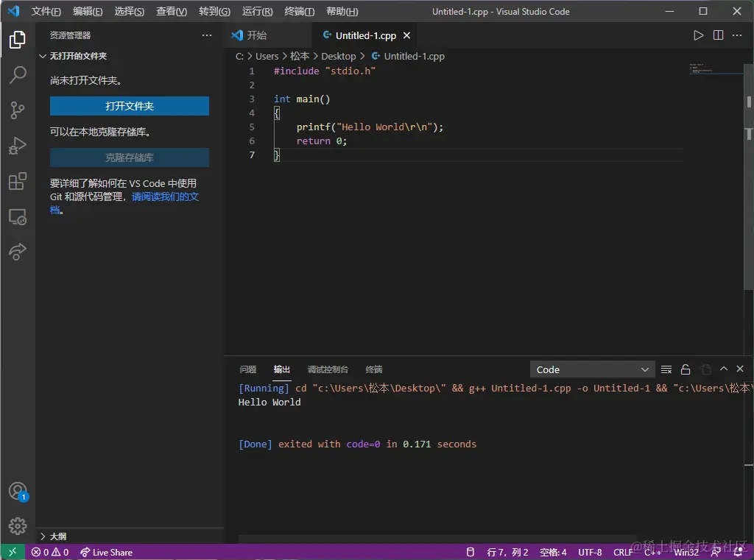This screenshot has height=560, width=754.
Task: Open the Extensions view
Action: (18, 182)
